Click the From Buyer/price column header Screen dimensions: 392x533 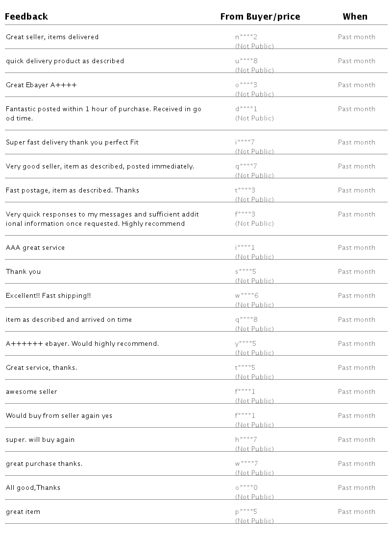click(x=260, y=17)
